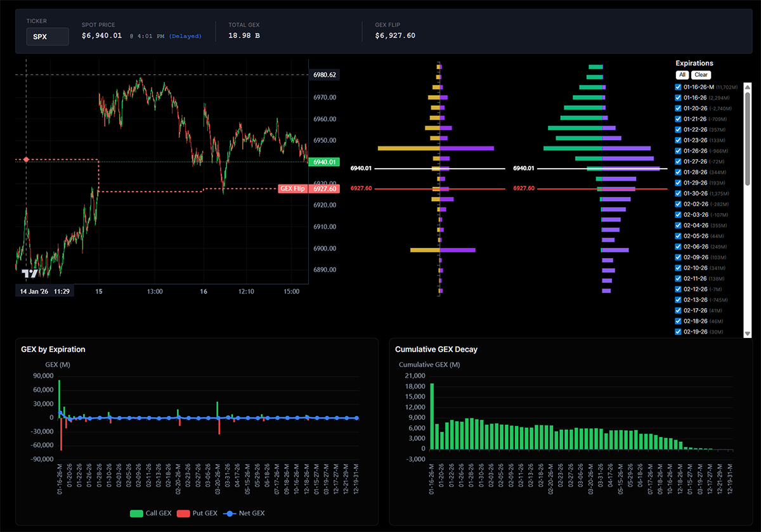Toggle the 01-20-26 expiration checkbox
This screenshot has width=761, height=532.
point(678,108)
